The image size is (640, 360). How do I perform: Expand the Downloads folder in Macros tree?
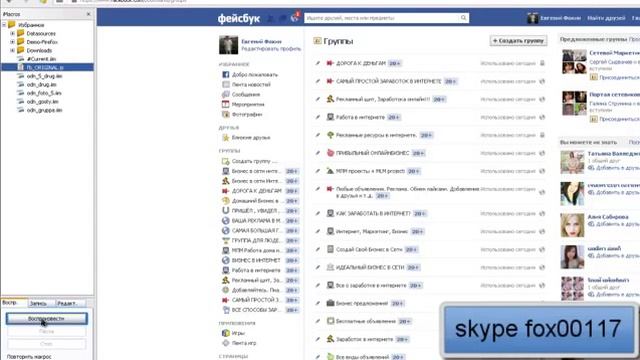[x=12, y=51]
